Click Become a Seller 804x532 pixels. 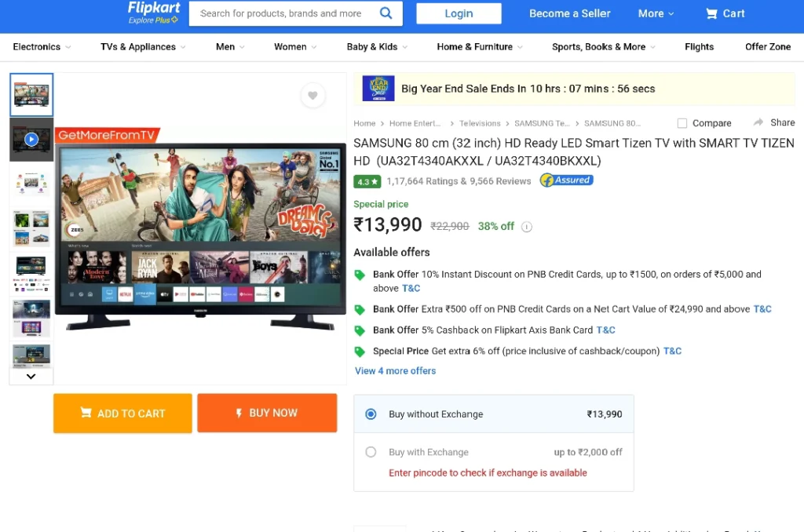[x=570, y=14]
